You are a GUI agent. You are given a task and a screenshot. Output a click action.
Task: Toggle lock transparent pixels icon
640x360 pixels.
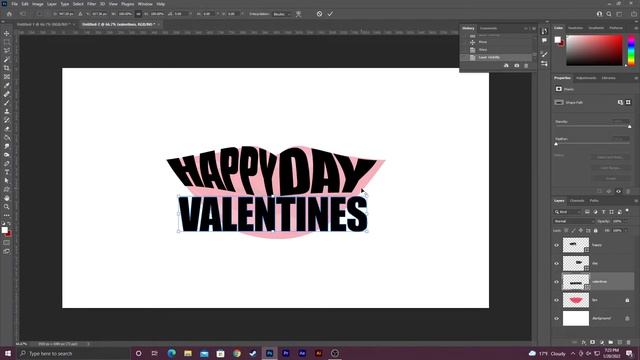click(566, 231)
